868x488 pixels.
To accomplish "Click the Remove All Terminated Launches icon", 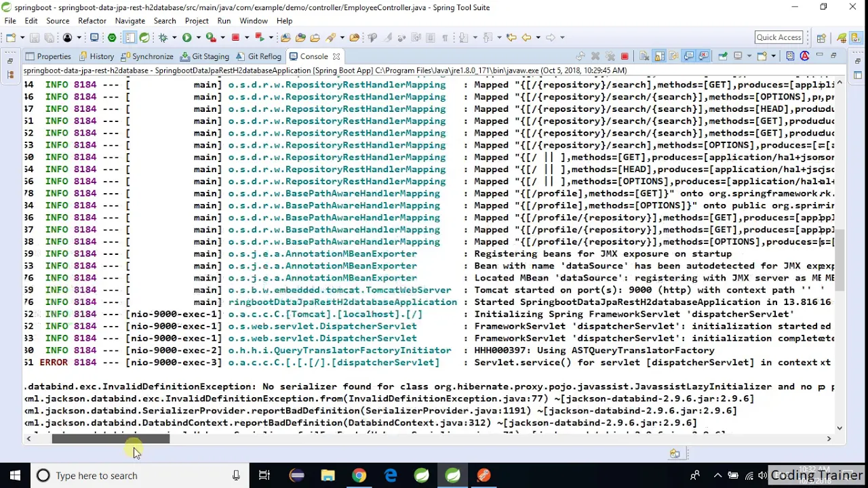I will click(610, 56).
